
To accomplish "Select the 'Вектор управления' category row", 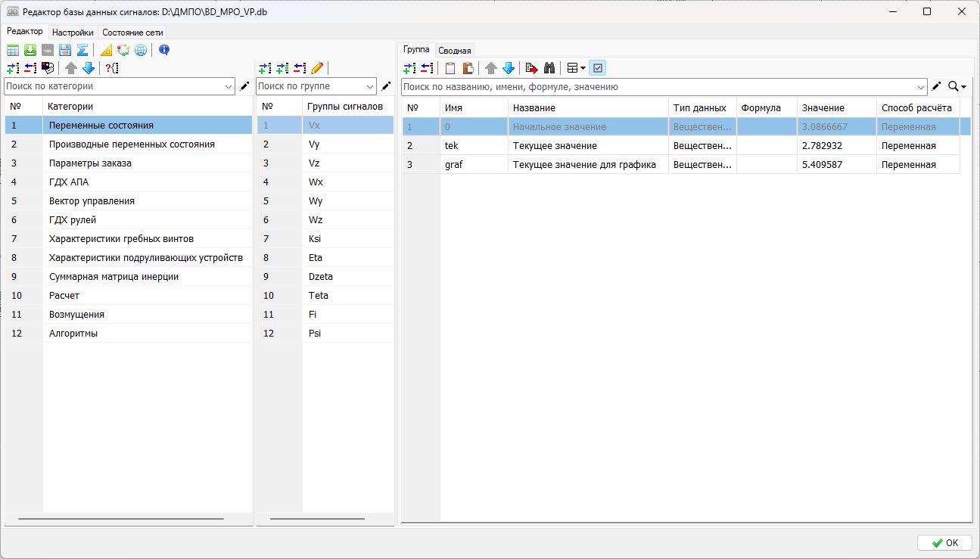I will pyautogui.click(x=92, y=201).
